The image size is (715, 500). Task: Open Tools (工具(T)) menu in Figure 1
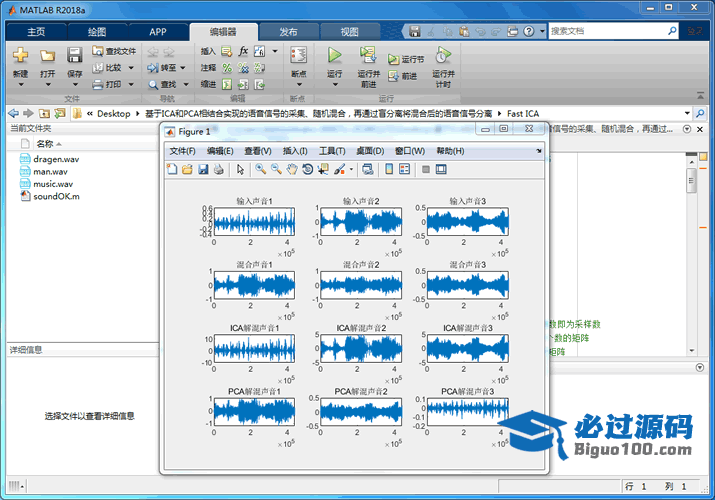(332, 151)
